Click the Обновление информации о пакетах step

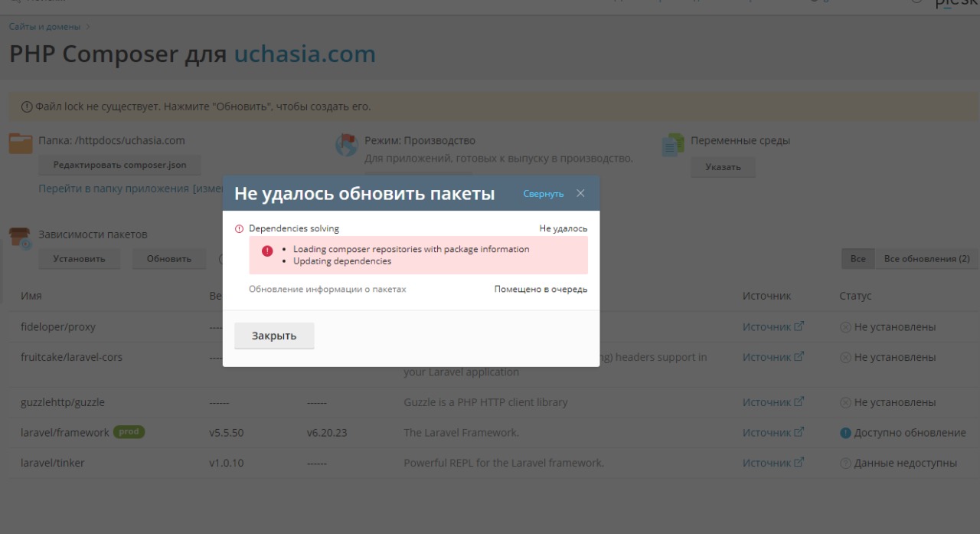click(x=328, y=289)
